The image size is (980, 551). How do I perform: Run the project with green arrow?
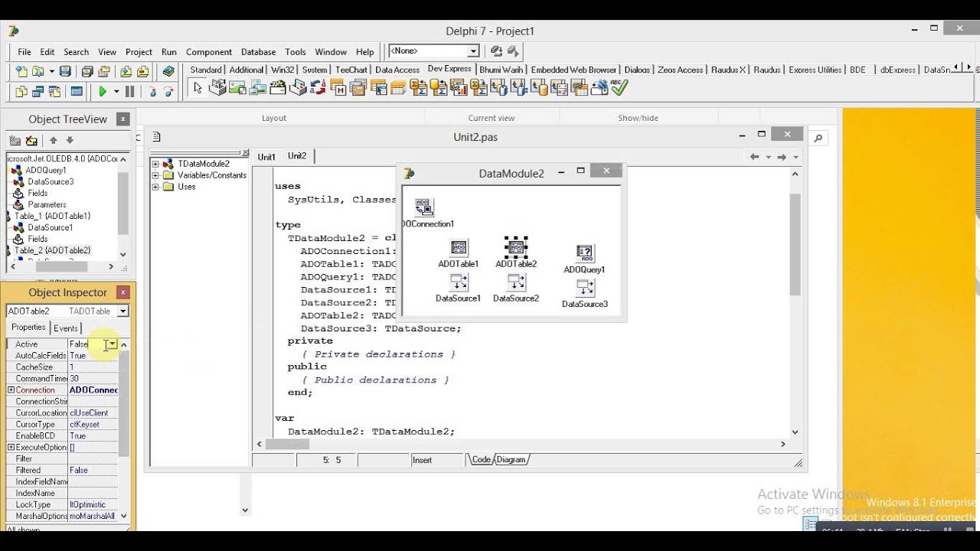click(103, 91)
